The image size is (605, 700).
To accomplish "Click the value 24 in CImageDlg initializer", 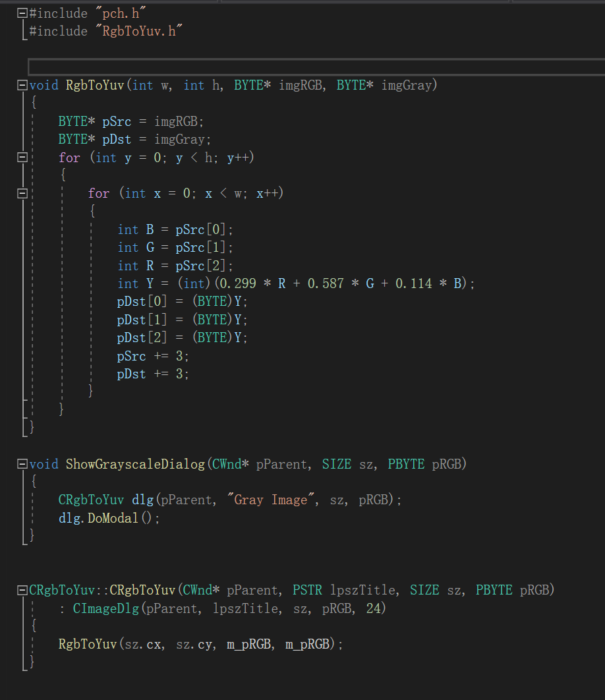I will click(373, 608).
